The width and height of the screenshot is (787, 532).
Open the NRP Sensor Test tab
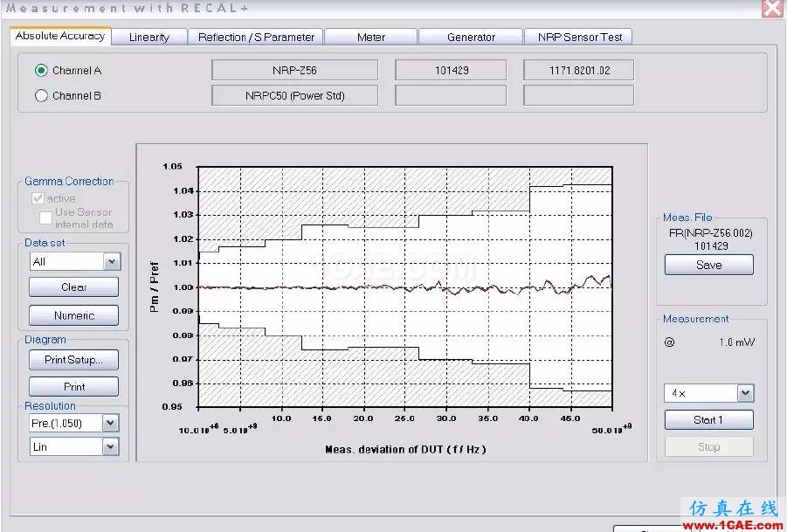click(x=579, y=38)
